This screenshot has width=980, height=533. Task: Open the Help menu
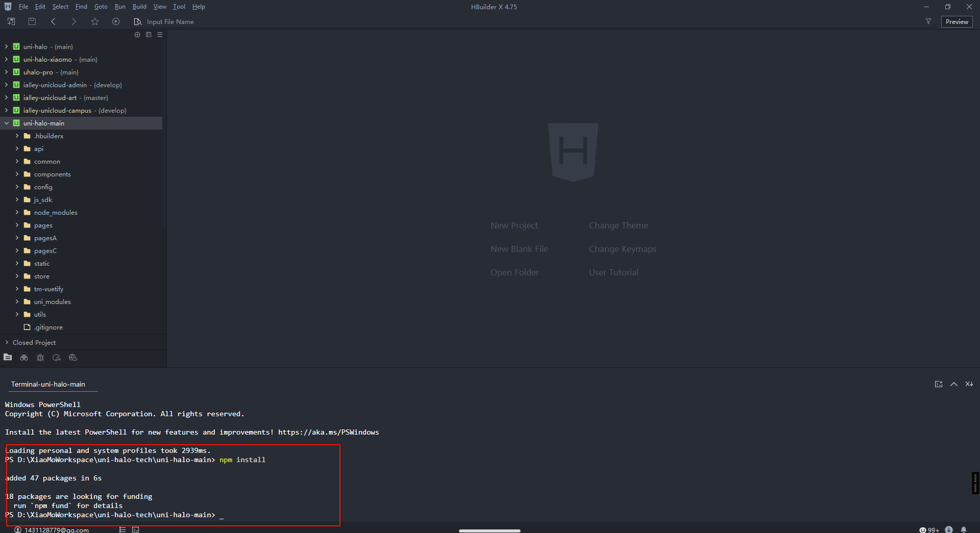(199, 7)
